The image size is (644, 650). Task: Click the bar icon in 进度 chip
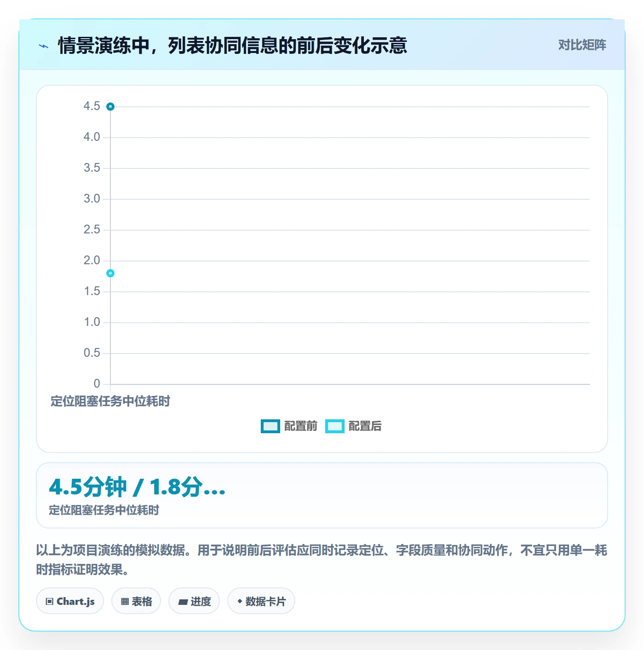click(x=183, y=602)
